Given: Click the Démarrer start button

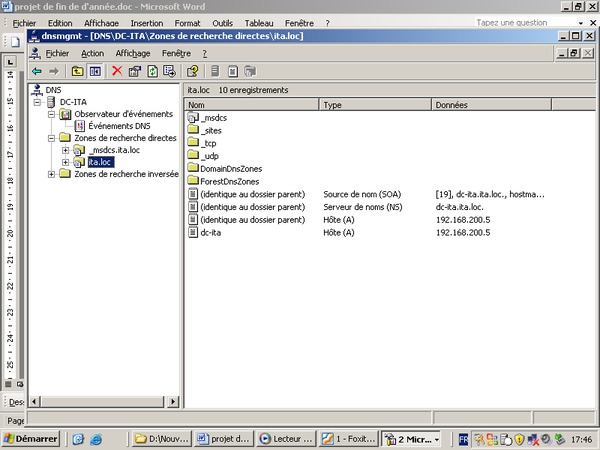Looking at the screenshot, I should (30, 438).
